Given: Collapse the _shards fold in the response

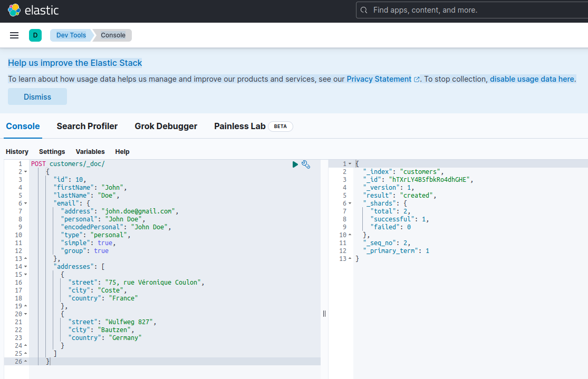Looking at the screenshot, I should click(350, 203).
